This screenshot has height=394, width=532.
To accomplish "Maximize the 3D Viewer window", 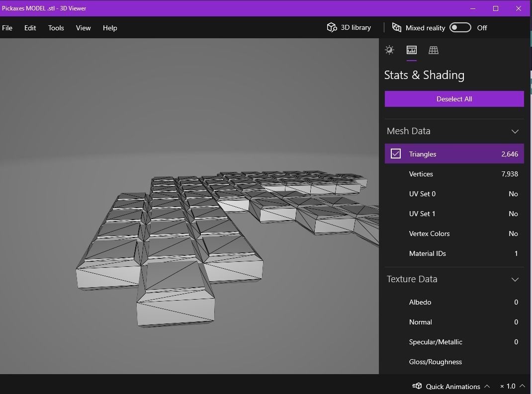I will 496,8.
